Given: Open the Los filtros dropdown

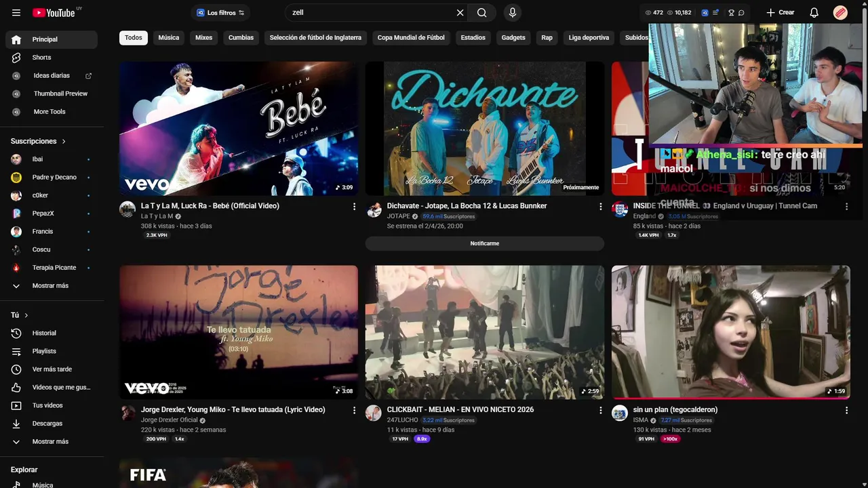Looking at the screenshot, I should click(220, 13).
